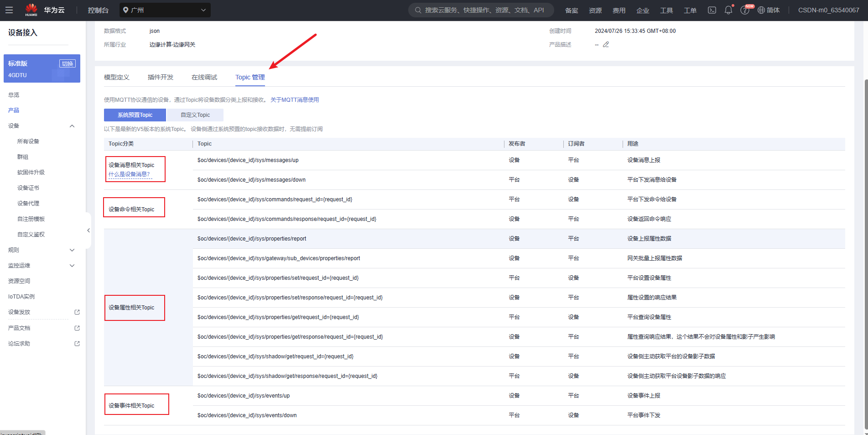Open the CloudShell terminal icon

(x=712, y=10)
